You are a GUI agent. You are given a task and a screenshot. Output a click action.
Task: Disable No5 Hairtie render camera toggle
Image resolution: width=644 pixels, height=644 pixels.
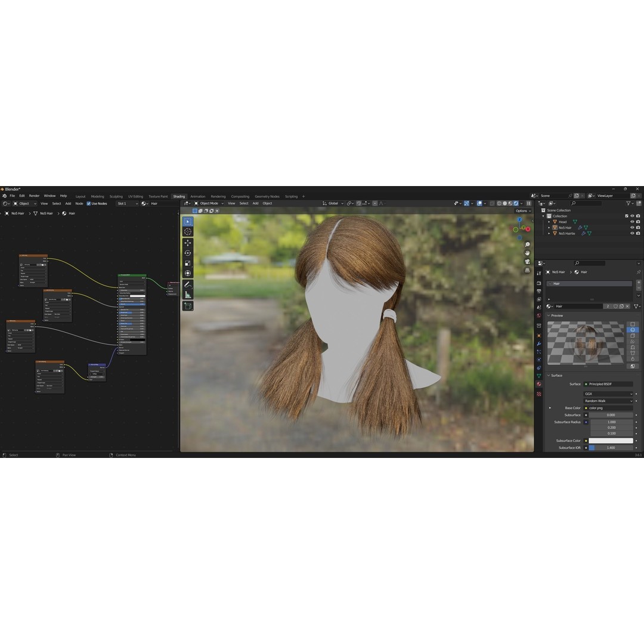click(x=638, y=233)
